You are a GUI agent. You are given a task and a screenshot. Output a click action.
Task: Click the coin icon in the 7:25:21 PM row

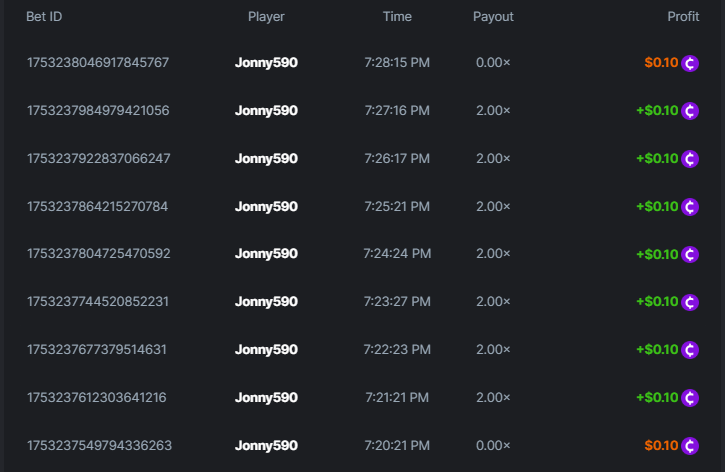coord(690,207)
